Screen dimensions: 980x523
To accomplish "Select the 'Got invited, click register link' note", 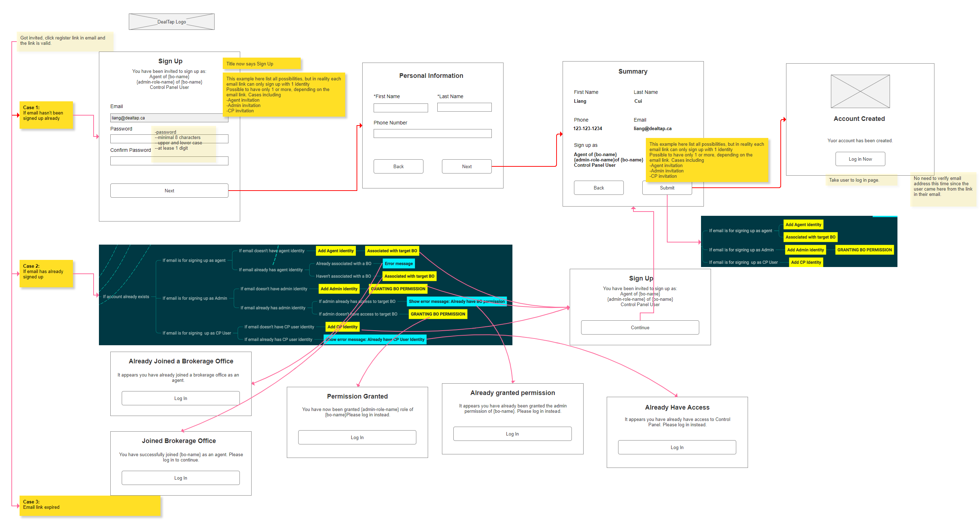I will 65,41.
